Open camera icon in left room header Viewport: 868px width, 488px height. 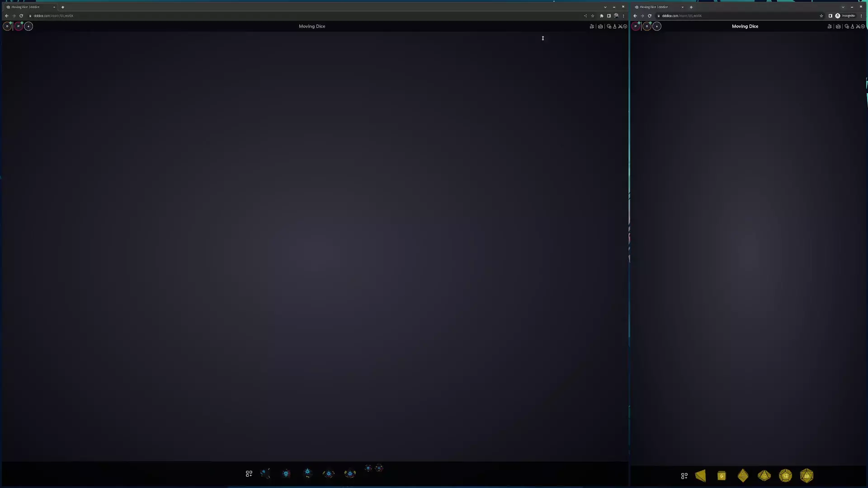600,26
